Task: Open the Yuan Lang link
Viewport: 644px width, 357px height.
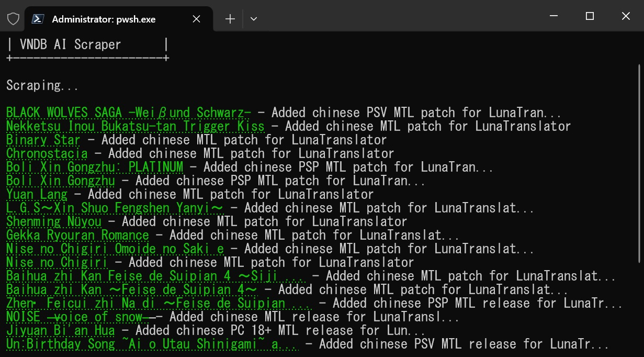Action: [37, 194]
